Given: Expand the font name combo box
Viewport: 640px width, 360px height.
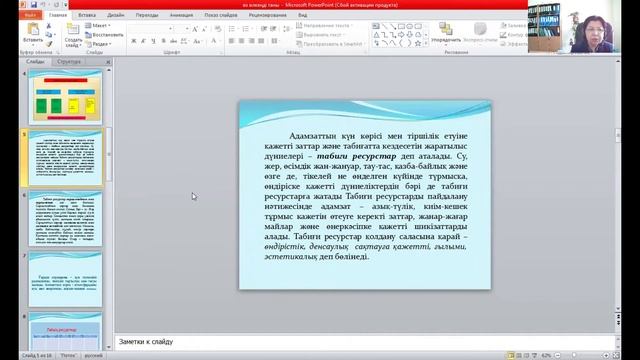Looking at the screenshot, I should 171,29.
